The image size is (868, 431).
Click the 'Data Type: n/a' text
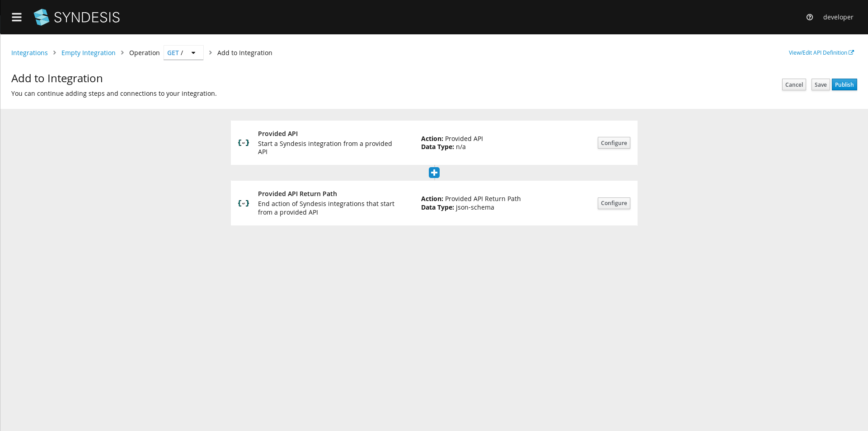[443, 147]
